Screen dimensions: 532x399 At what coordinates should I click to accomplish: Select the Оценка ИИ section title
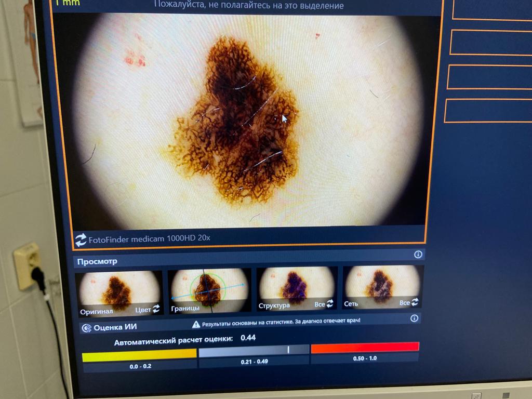tap(115, 328)
